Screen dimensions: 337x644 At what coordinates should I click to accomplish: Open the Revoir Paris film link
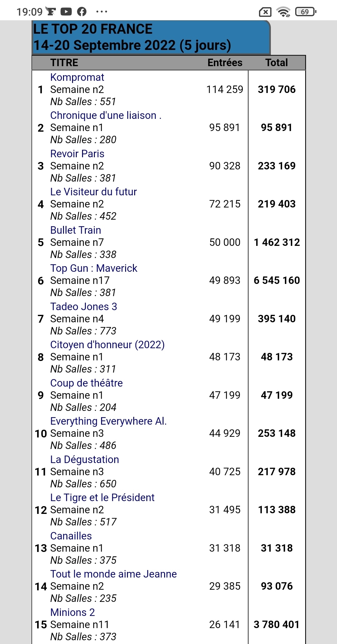coord(77,154)
